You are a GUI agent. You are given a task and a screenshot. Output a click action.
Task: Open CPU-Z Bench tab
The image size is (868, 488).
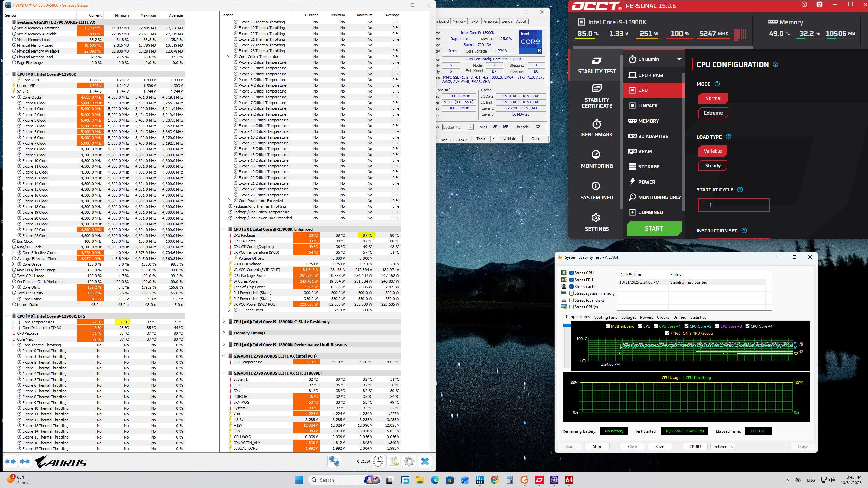[x=507, y=21]
